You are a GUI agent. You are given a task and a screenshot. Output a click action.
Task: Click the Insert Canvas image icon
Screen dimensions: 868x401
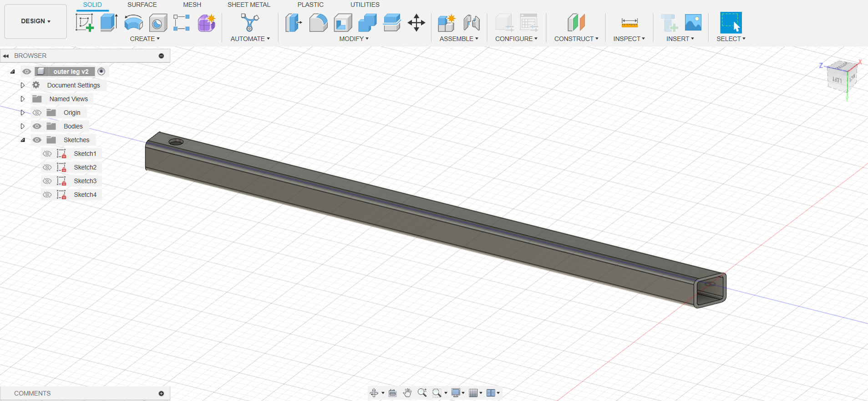tap(693, 22)
